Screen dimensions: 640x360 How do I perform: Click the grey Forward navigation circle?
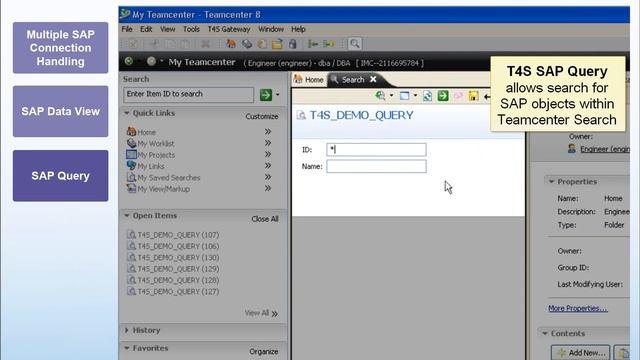click(x=151, y=61)
